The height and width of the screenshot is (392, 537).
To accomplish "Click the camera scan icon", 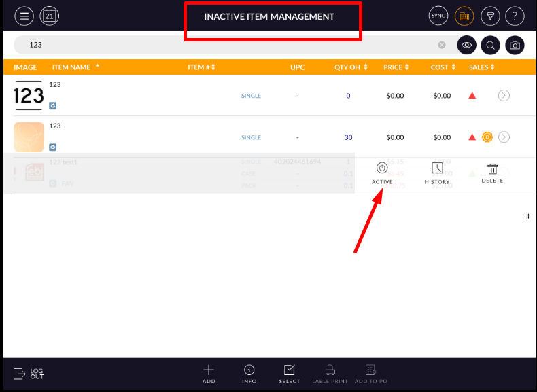I will coord(515,46).
